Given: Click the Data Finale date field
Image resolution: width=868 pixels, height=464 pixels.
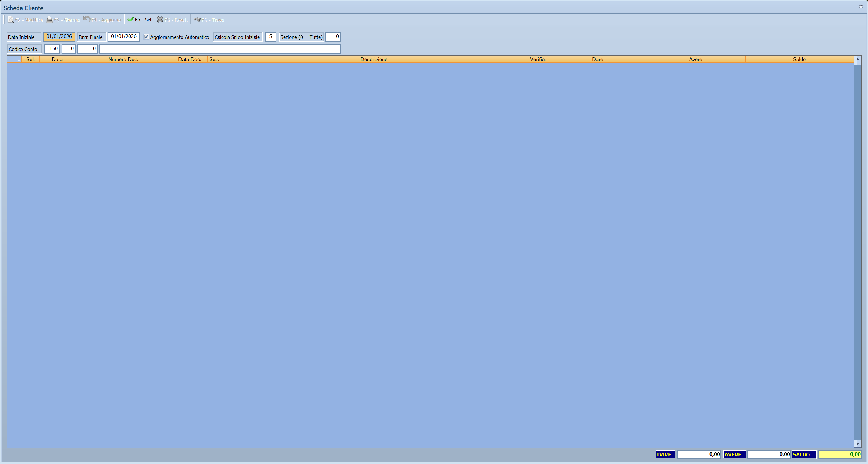Looking at the screenshot, I should 124,37.
